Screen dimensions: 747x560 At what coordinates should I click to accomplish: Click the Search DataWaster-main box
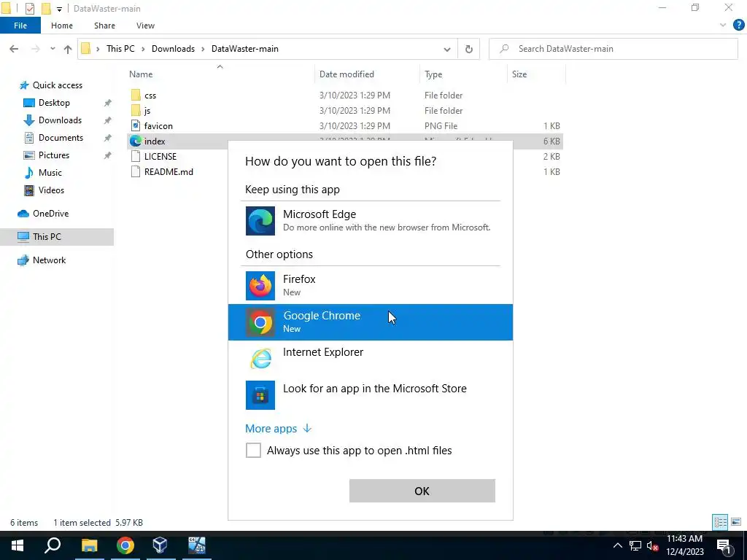[613, 49]
